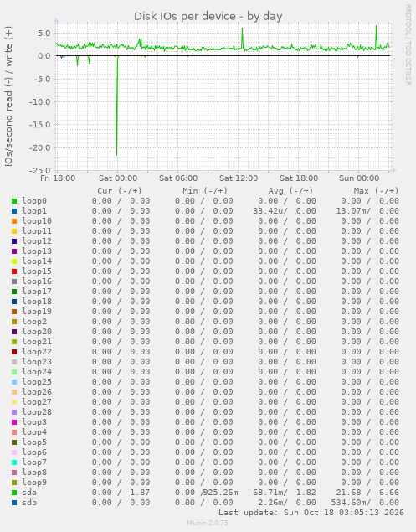Click the 'loop6' legend label

click(34, 452)
